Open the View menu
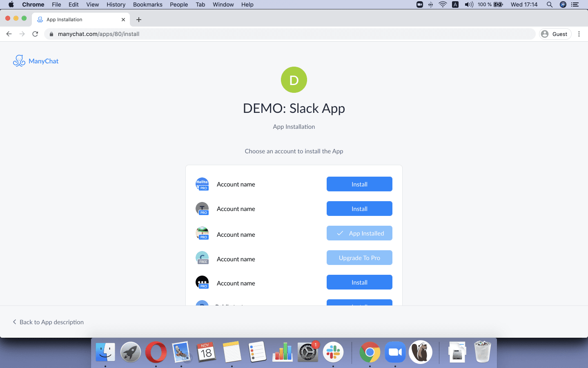The width and height of the screenshot is (588, 368). click(93, 4)
